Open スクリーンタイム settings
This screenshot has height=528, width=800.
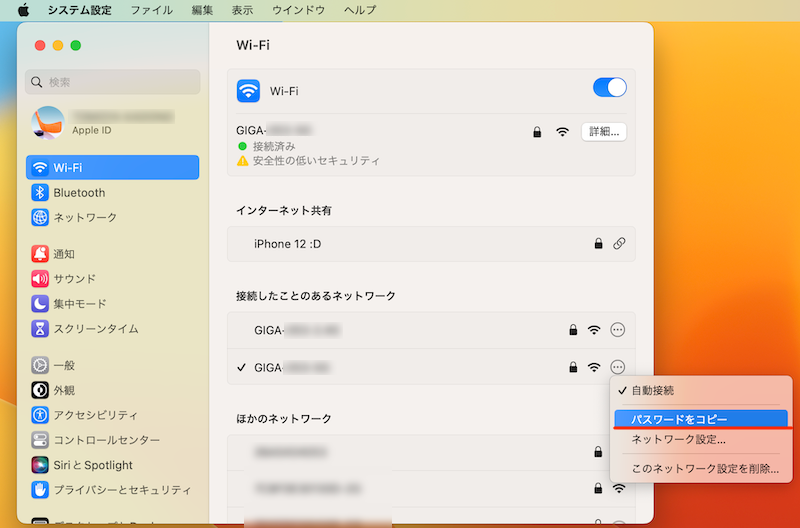pos(95,329)
